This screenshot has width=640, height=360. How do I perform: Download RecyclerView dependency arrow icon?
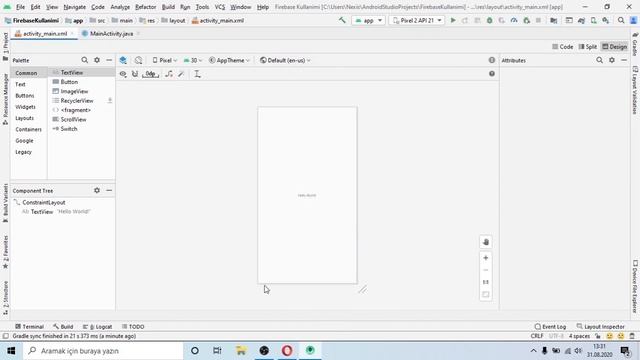110,100
